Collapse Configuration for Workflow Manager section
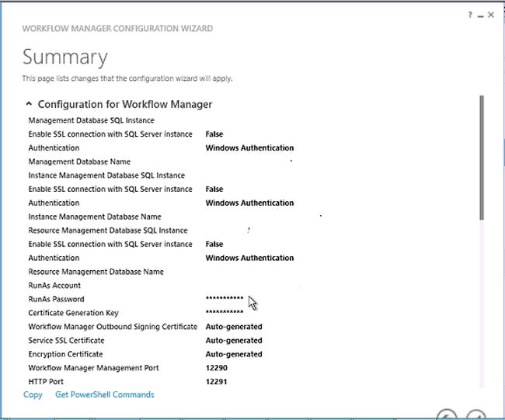The width and height of the screenshot is (505, 420). point(29,103)
